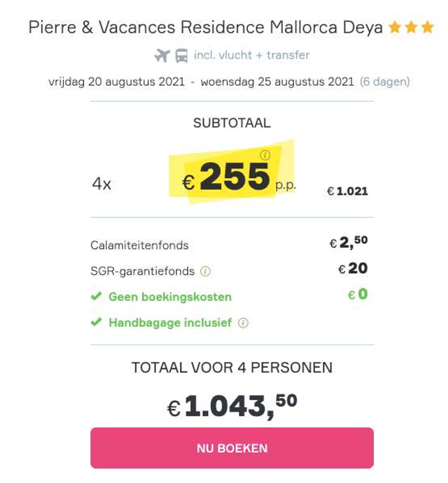Open info icon above the 255 price
This screenshot has height=483, width=448.
pos(265,155)
